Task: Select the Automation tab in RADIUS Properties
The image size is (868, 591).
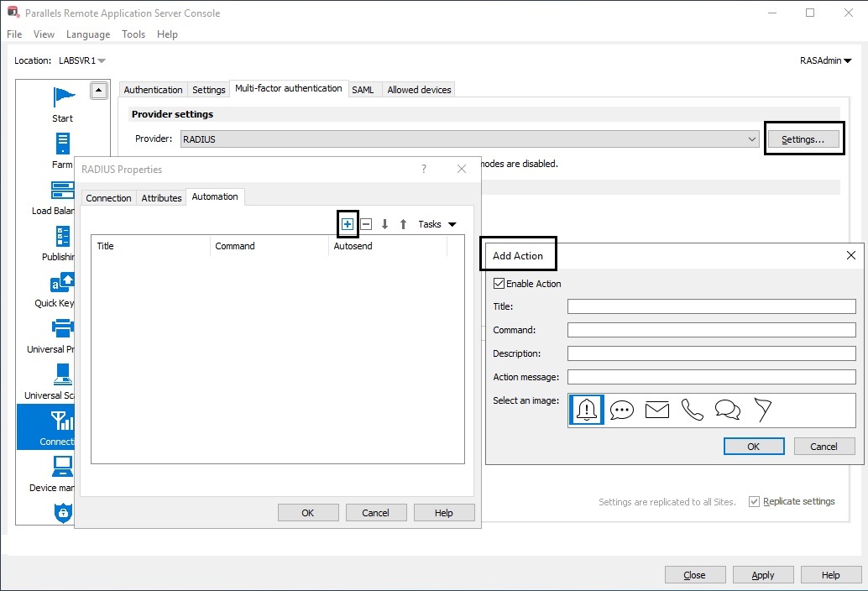Action: point(215,196)
